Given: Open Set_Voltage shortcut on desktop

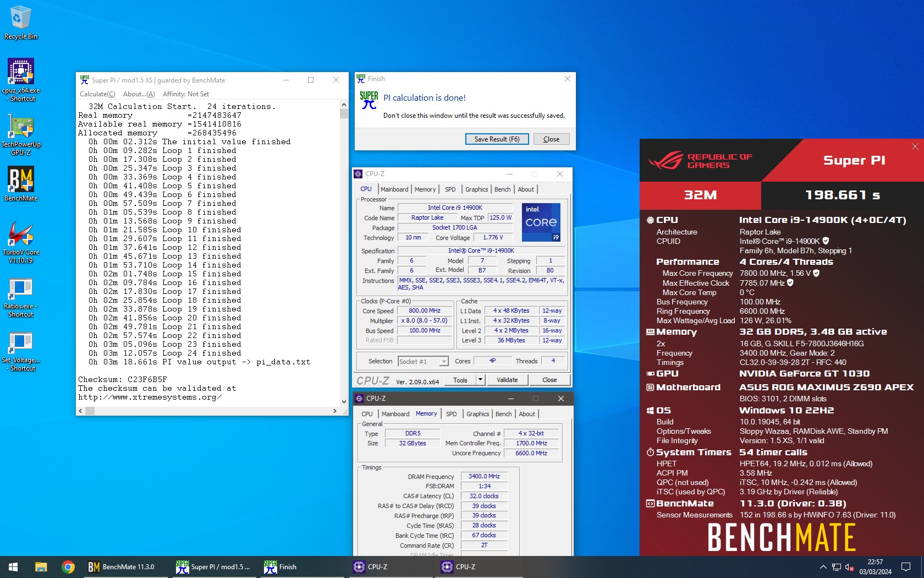Looking at the screenshot, I should coord(20,352).
